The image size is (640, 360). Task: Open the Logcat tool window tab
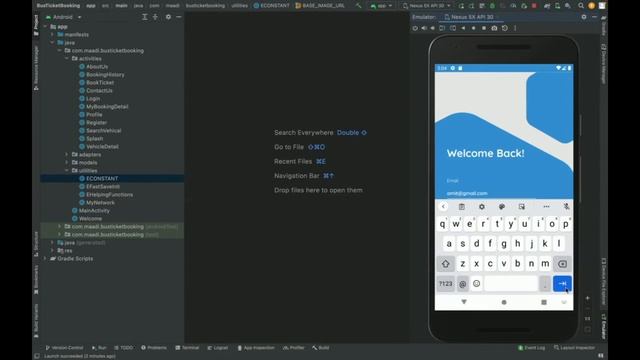[x=218, y=348]
